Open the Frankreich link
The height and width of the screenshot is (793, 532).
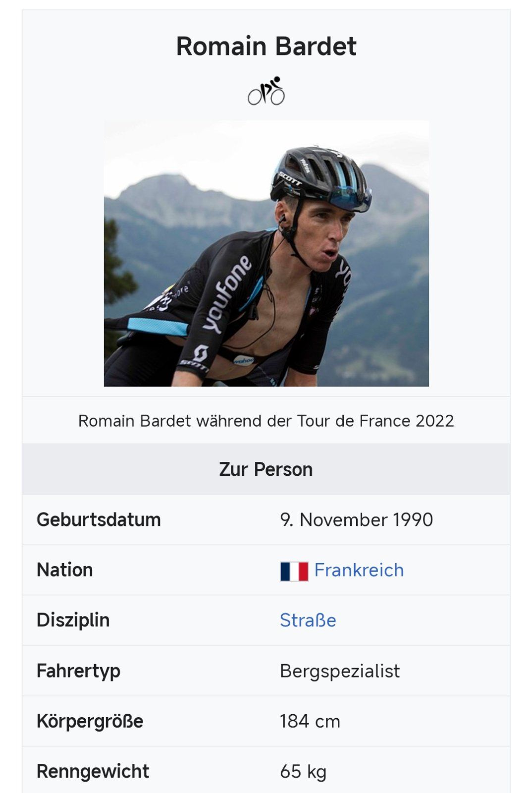click(x=359, y=570)
